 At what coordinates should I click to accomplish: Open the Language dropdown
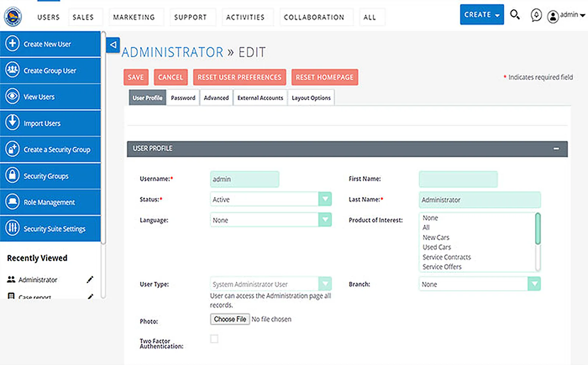click(271, 220)
